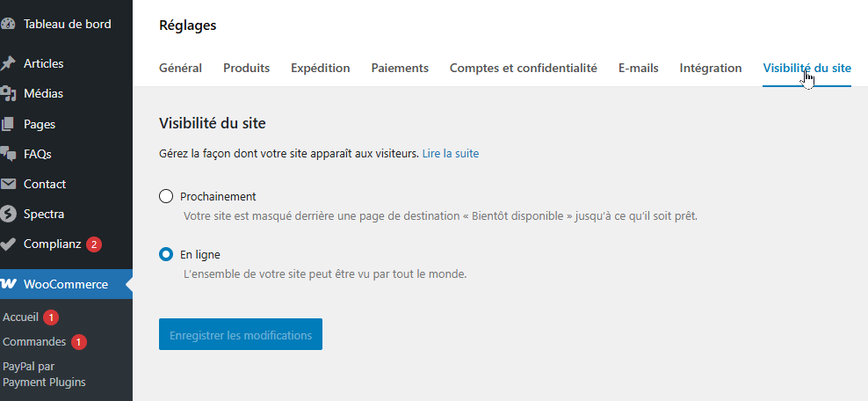Image resolution: width=868 pixels, height=401 pixels.
Task: Click the Articles pushpin icon
Action: (x=8, y=63)
